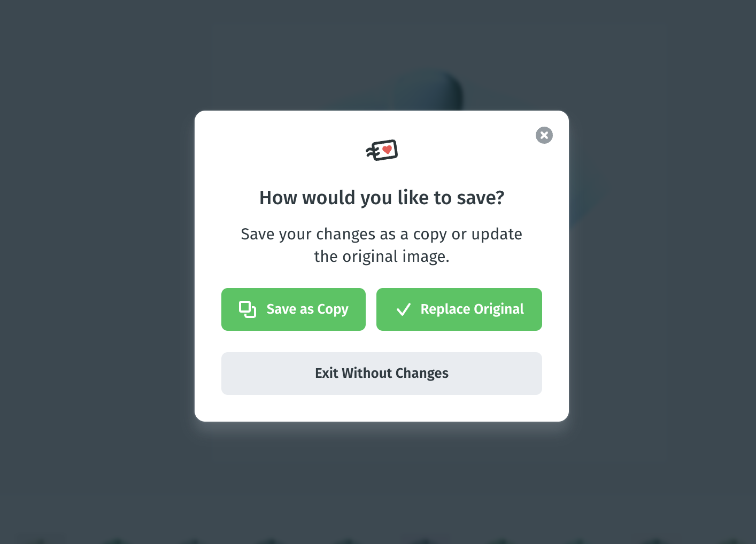The height and width of the screenshot is (544, 756).
Task: Click the red heart inside the logo
Action: 387,150
